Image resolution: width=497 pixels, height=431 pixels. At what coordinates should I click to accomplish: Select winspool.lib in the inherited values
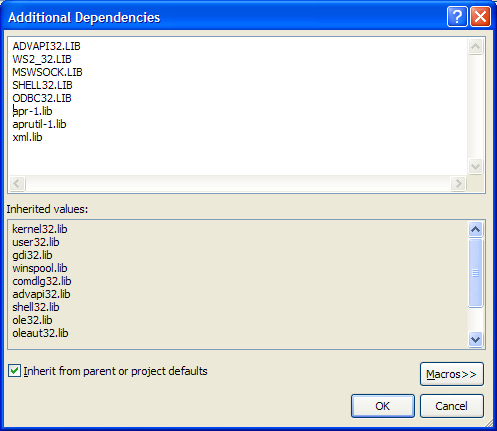point(40,268)
